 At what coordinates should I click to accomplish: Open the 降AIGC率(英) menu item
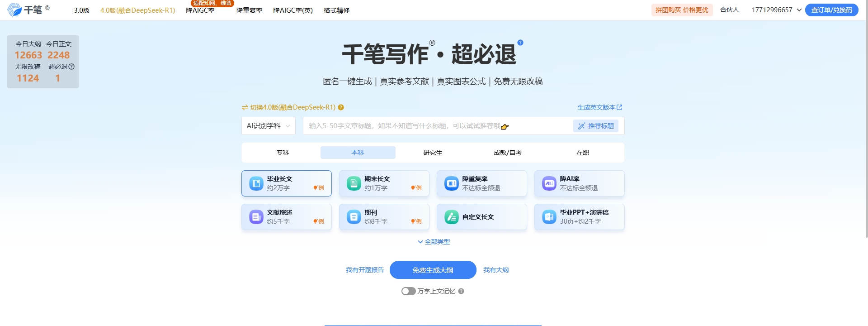pos(293,10)
